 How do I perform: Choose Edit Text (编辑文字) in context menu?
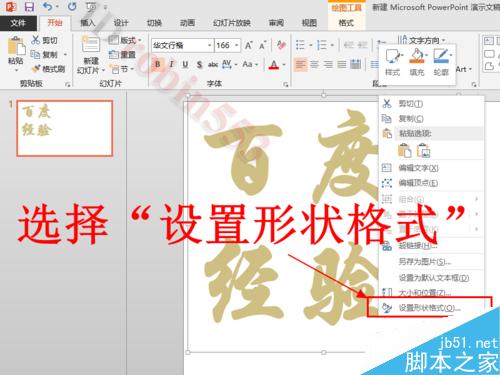pyautogui.click(x=432, y=168)
